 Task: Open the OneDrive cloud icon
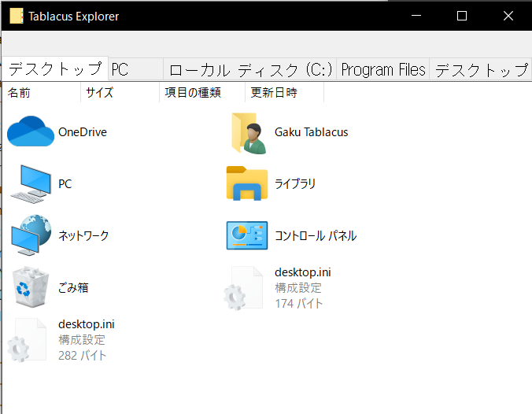pyautogui.click(x=31, y=131)
